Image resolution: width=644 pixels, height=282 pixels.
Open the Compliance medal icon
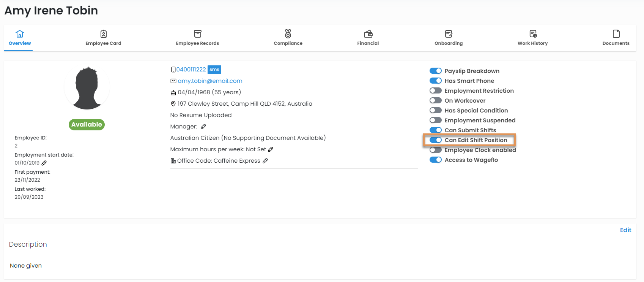click(x=288, y=34)
